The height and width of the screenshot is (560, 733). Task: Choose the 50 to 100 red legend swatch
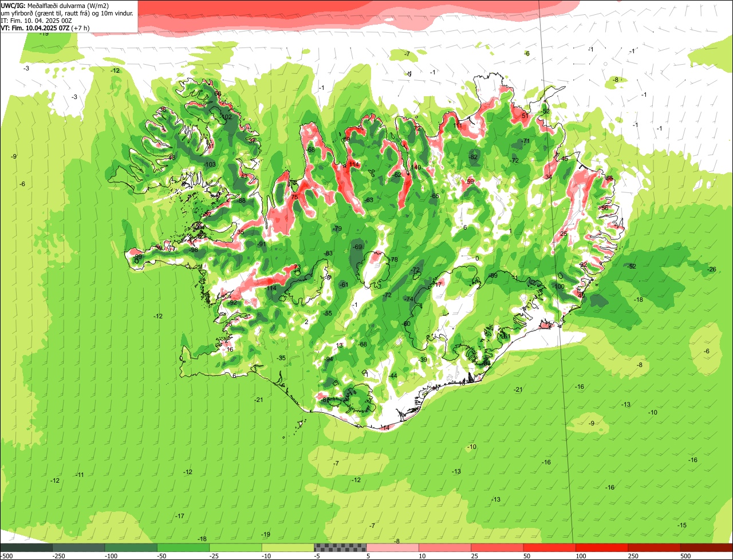(x=549, y=547)
